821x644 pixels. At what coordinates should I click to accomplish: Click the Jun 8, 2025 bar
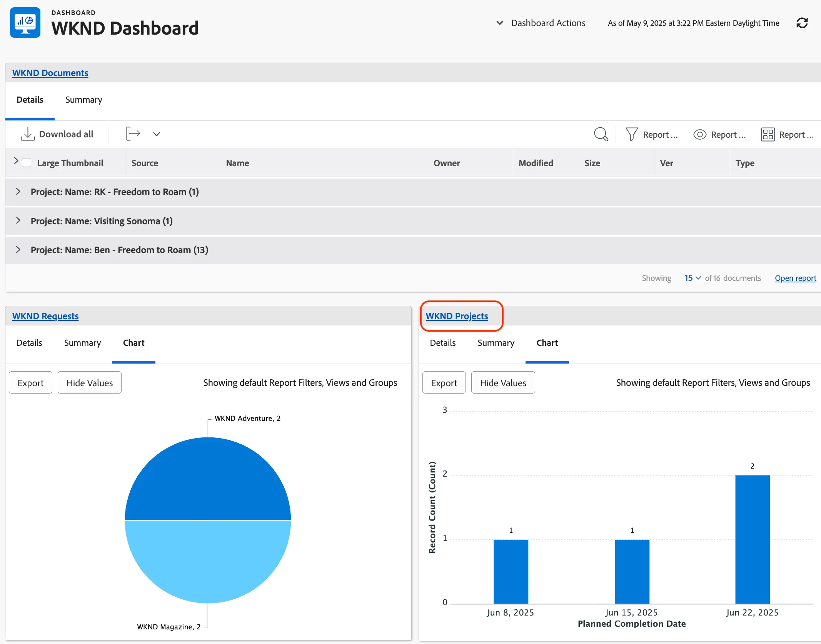(x=511, y=572)
